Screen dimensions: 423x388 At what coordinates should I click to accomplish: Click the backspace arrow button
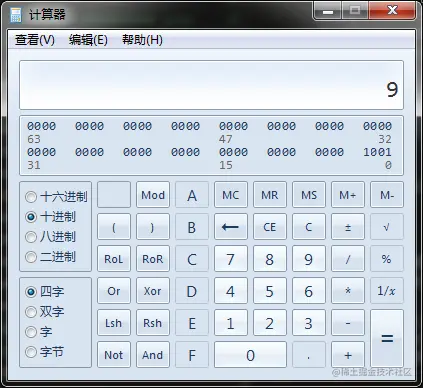pos(231,227)
